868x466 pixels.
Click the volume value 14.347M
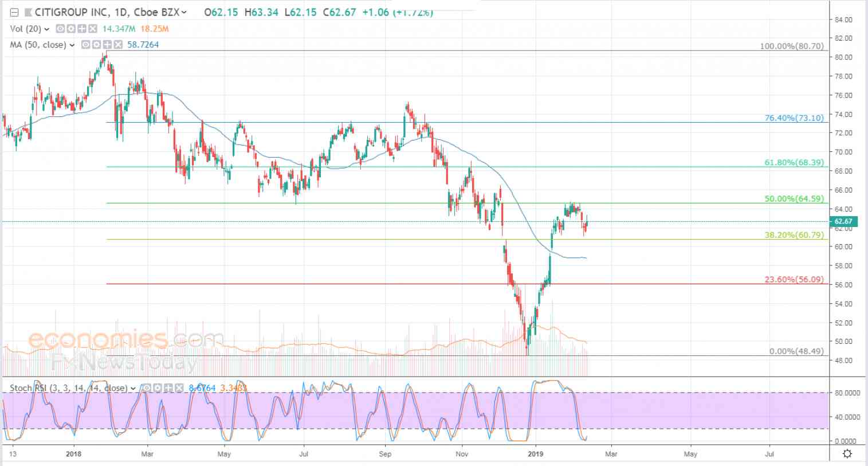(119, 29)
